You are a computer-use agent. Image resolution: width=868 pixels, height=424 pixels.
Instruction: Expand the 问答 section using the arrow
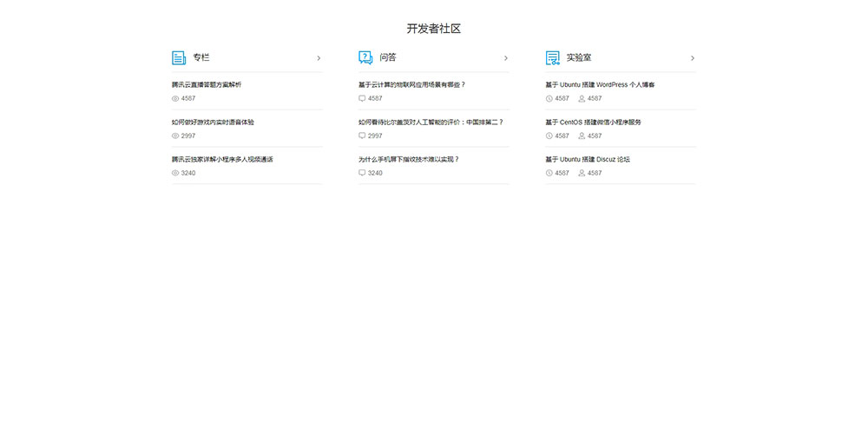coord(505,58)
